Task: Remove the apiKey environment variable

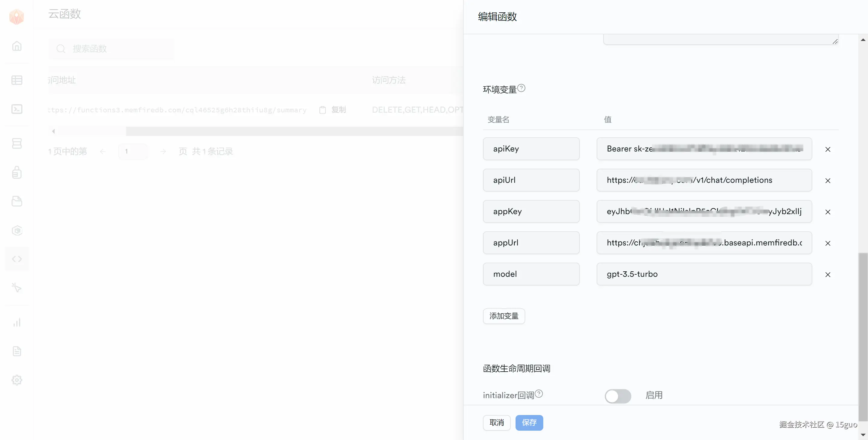Action: click(x=828, y=149)
